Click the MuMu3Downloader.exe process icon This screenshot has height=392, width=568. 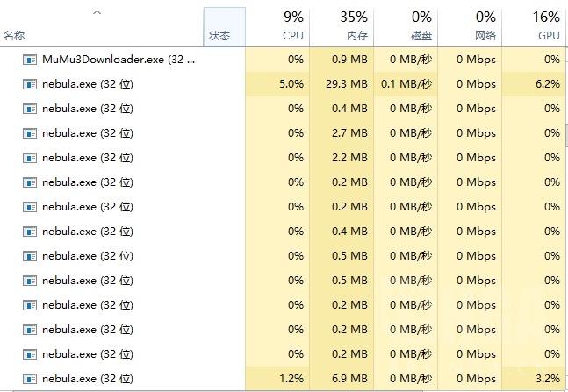click(x=31, y=60)
